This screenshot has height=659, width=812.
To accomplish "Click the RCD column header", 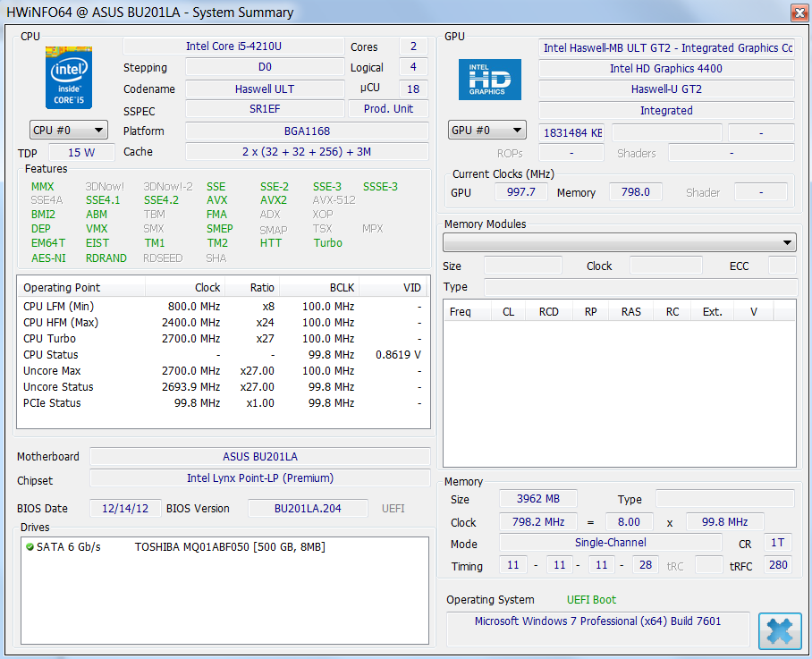I will tap(549, 312).
